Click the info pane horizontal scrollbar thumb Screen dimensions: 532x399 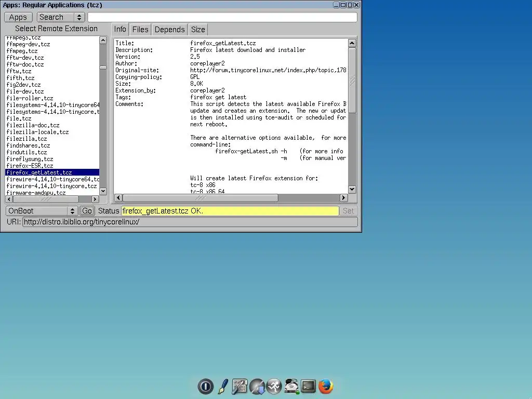(200, 198)
